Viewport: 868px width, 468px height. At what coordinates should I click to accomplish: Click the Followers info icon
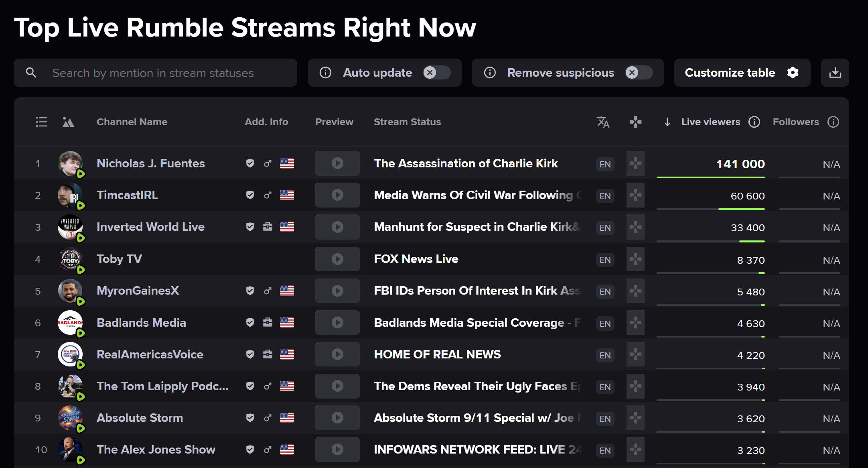tap(833, 122)
